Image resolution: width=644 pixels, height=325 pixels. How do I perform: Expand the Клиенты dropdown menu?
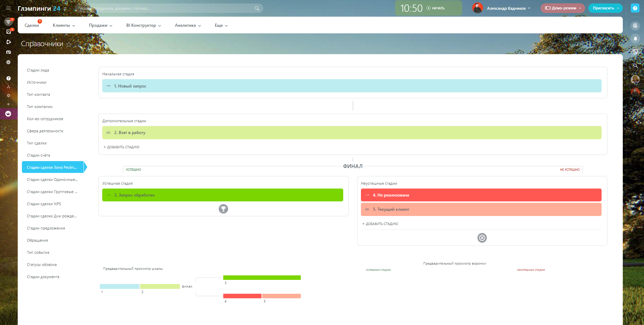(x=64, y=25)
